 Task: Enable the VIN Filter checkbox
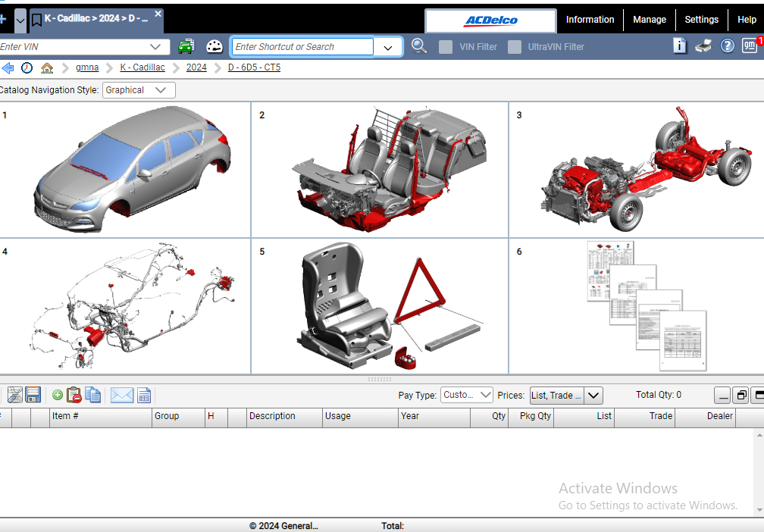446,47
